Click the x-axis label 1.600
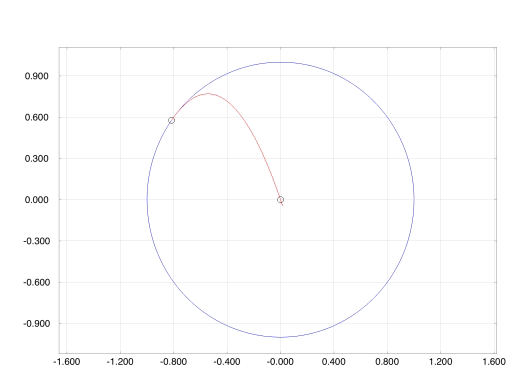This screenshot has width=512, height=384. point(494,362)
